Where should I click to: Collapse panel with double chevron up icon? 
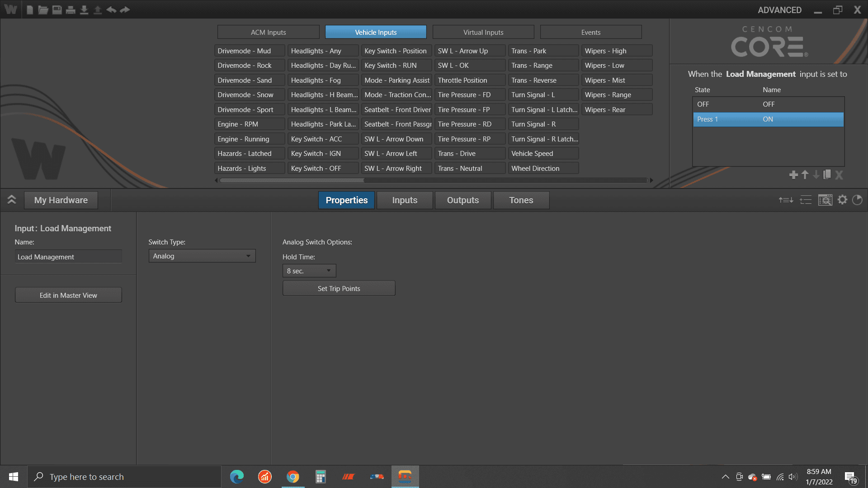(12, 200)
